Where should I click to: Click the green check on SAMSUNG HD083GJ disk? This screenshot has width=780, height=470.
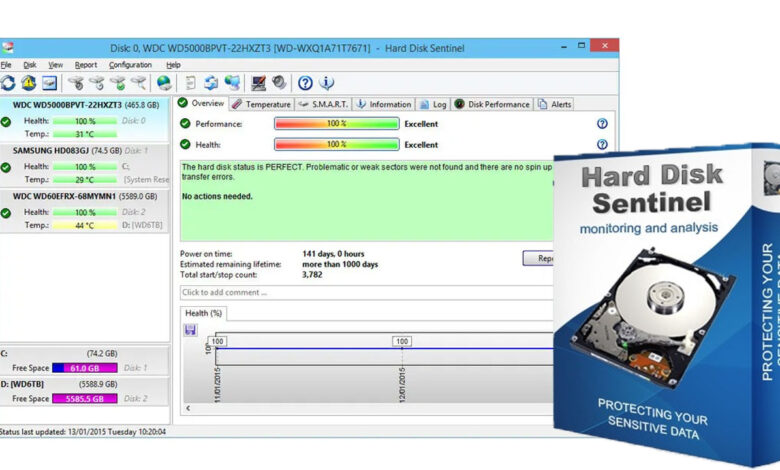coord(5,168)
